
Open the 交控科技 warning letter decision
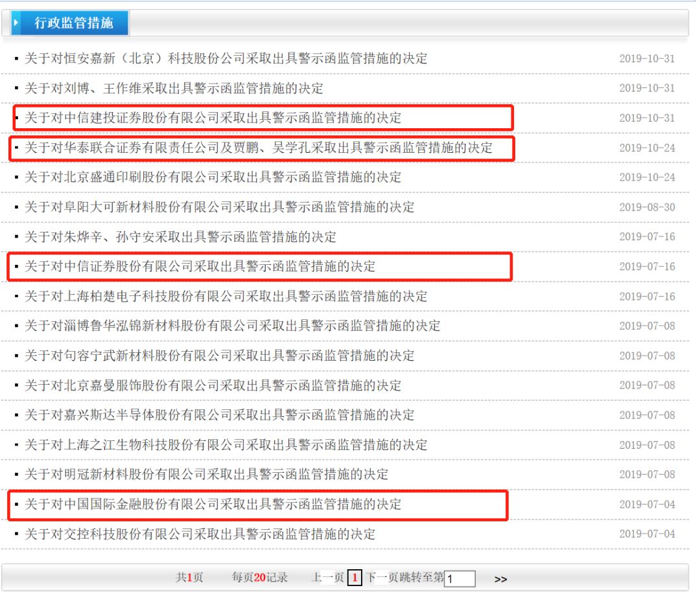click(x=200, y=534)
